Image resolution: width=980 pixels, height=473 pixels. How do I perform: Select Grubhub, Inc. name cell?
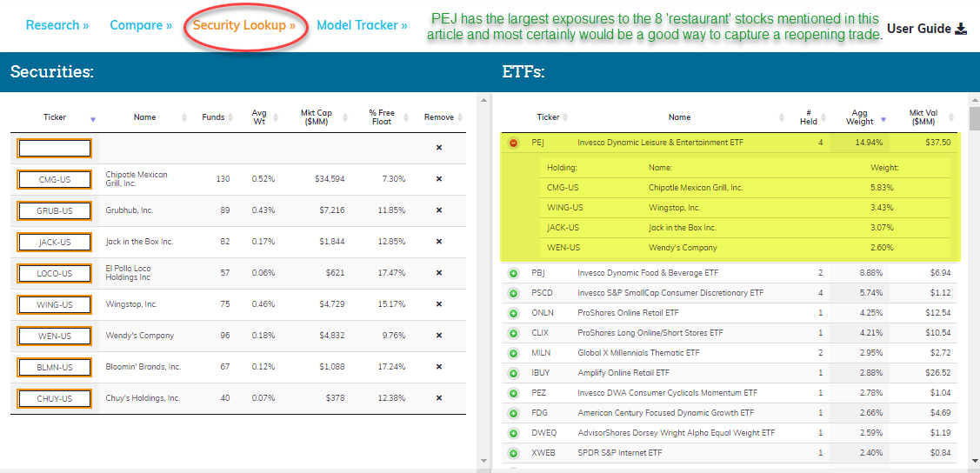click(x=130, y=210)
